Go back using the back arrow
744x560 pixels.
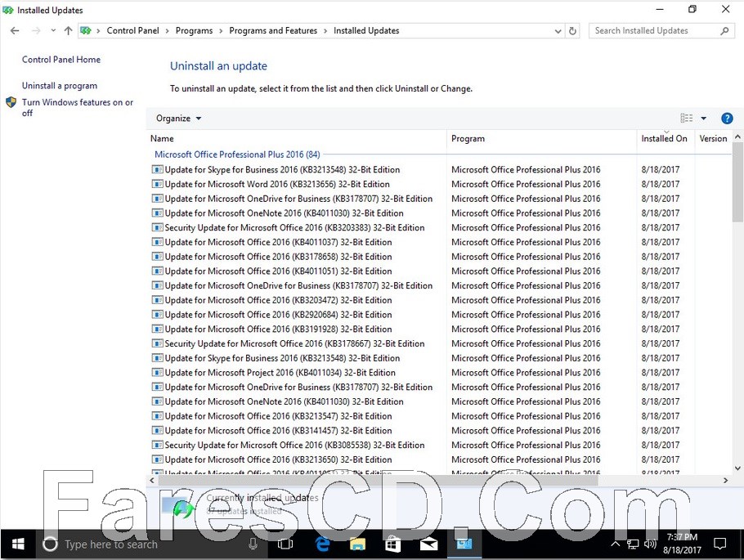pos(15,31)
